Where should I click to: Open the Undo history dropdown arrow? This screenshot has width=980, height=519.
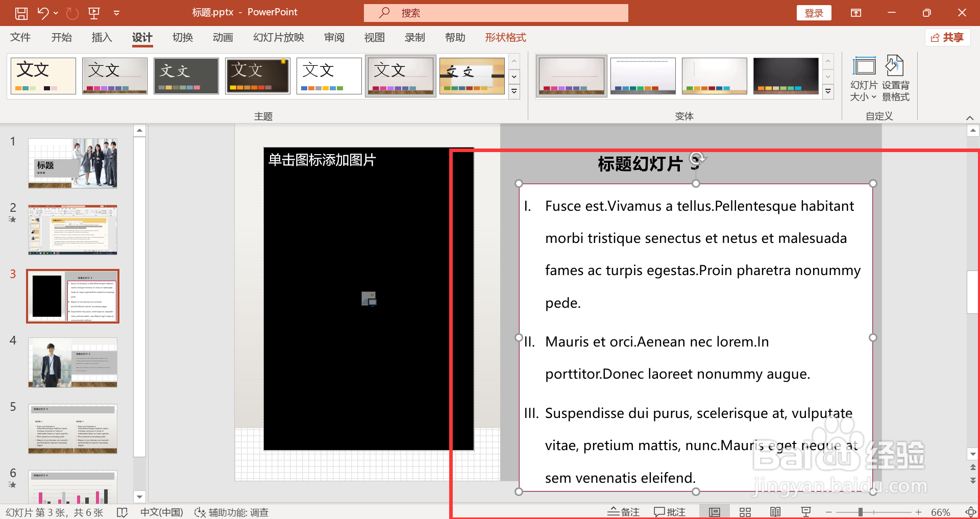[56, 13]
